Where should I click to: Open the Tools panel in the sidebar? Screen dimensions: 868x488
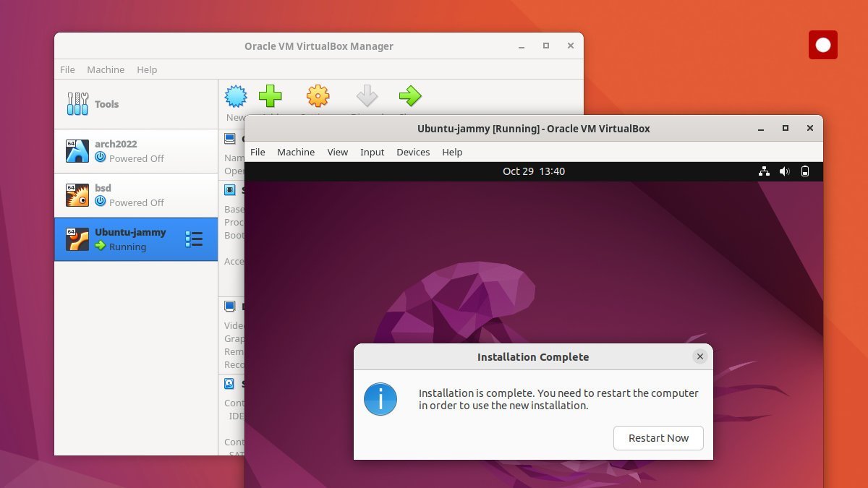[106, 103]
